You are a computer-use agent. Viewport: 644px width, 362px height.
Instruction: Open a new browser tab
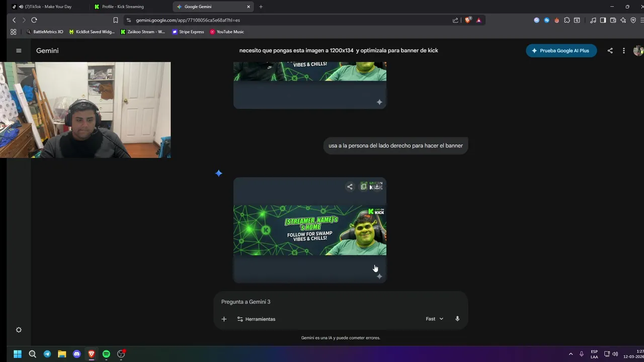261,7
